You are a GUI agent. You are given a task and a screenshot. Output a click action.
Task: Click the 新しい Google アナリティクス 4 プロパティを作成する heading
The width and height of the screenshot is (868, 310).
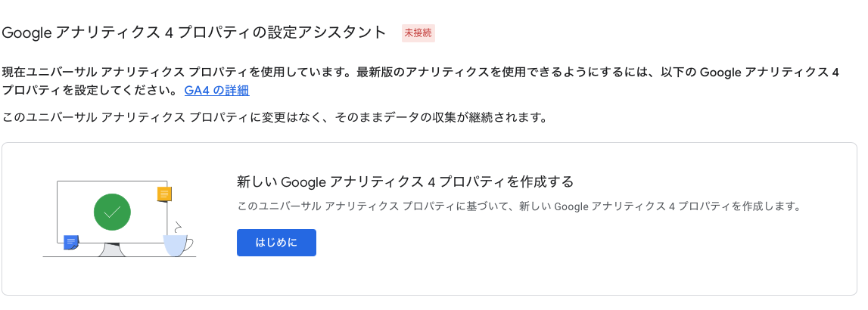[405, 182]
